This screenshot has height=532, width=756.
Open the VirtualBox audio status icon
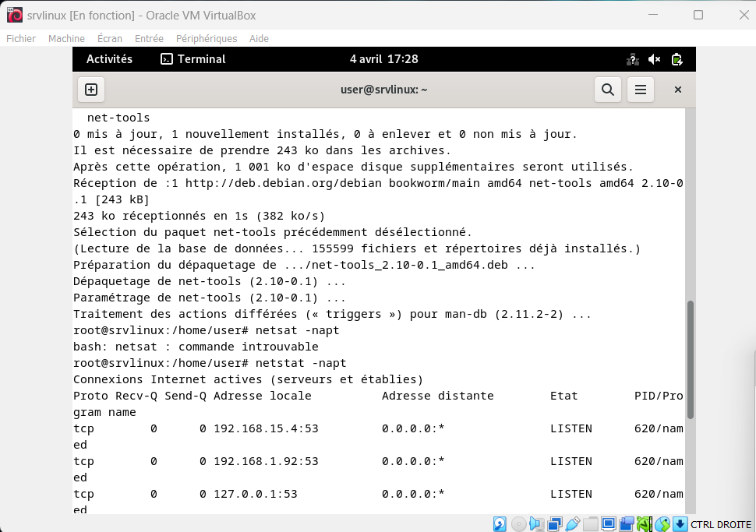(537, 523)
